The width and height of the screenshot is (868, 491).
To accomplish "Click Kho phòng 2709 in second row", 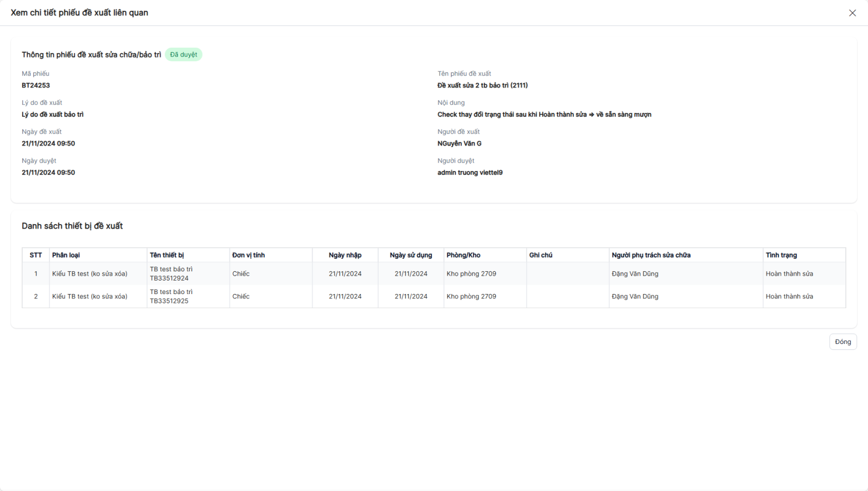I will tap(471, 297).
